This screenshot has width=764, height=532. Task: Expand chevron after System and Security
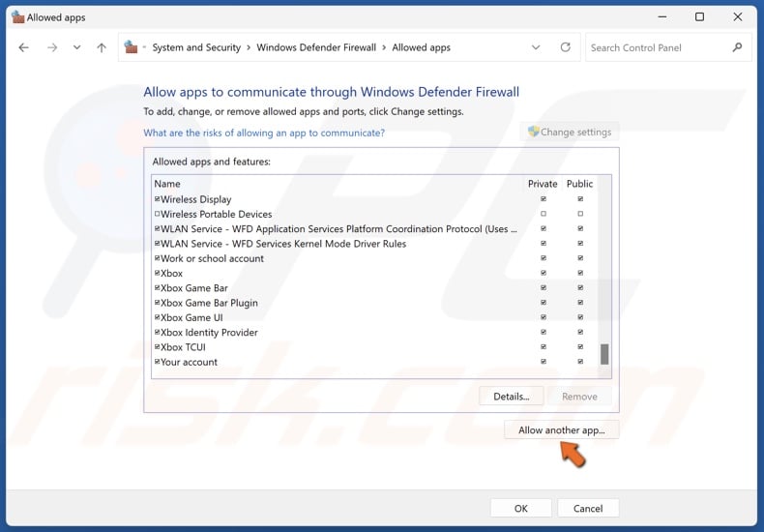[x=249, y=47]
